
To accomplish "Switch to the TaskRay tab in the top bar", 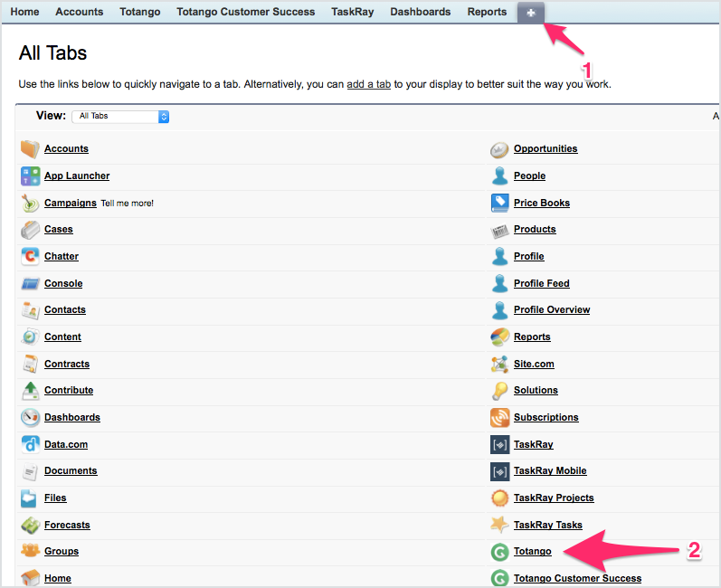I will point(352,12).
